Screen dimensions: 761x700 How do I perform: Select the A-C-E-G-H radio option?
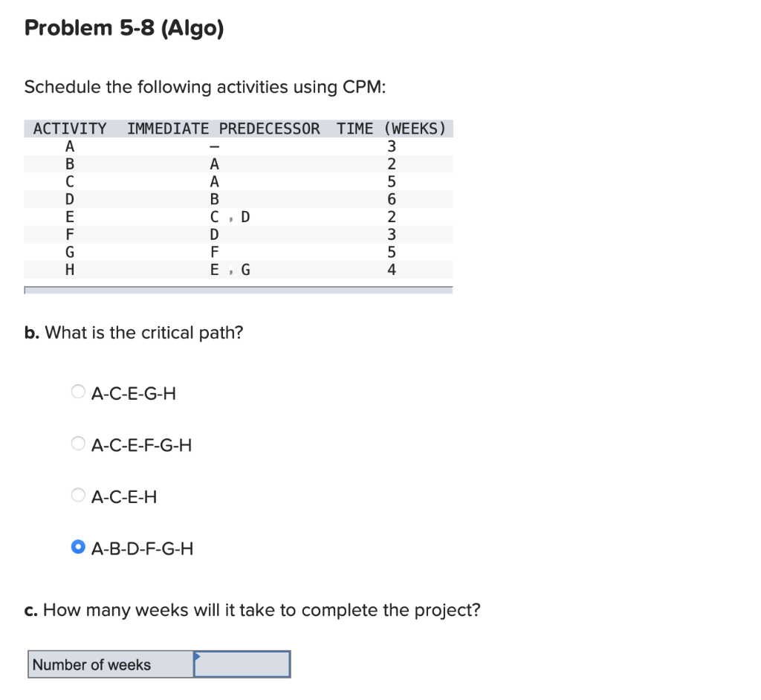[78, 392]
